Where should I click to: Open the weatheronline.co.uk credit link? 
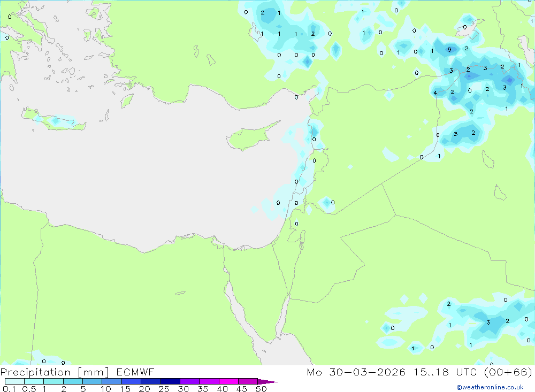[x=490, y=387]
